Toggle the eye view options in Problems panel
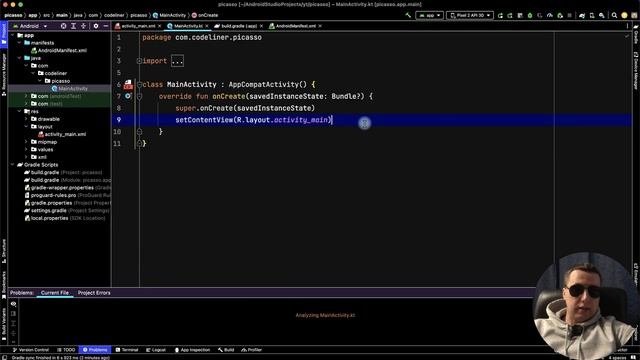The width and height of the screenshot is (640, 360). tap(13, 304)
